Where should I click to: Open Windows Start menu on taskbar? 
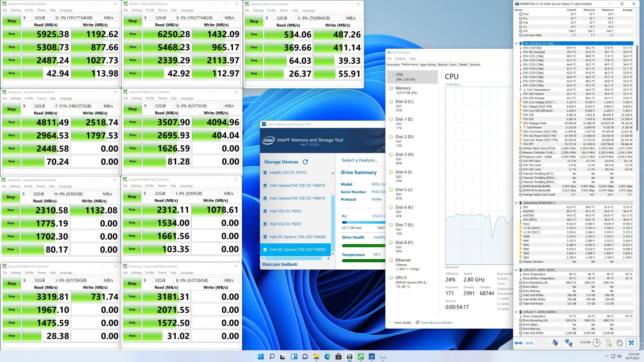click(261, 357)
